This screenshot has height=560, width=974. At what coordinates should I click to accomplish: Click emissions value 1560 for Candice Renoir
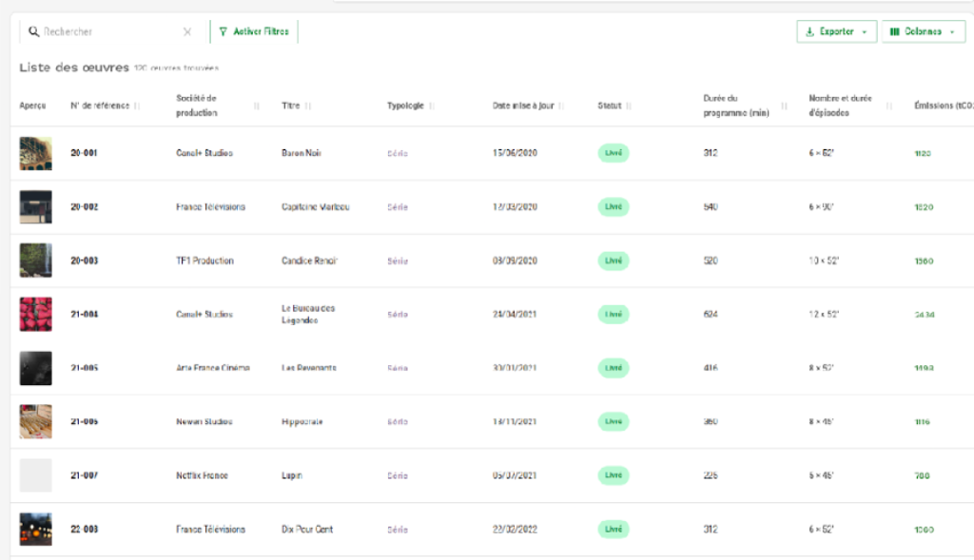pos(924,261)
